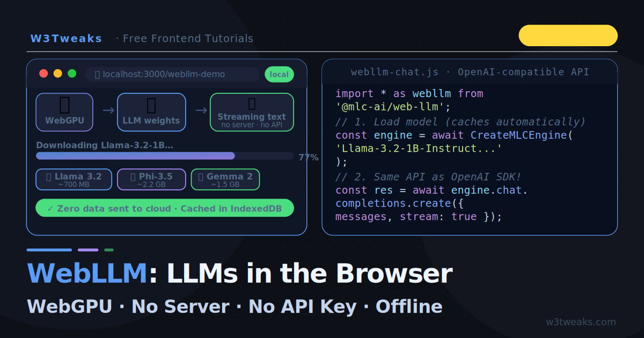Image resolution: width=644 pixels, height=338 pixels.
Task: Click 'Free Frontend Tutorials' tagline
Action: (188, 39)
